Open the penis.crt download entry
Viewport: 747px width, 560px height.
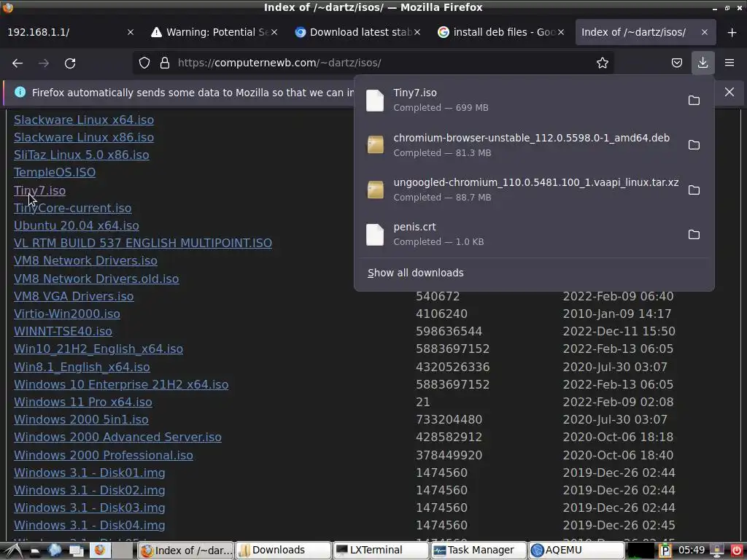tap(519, 234)
